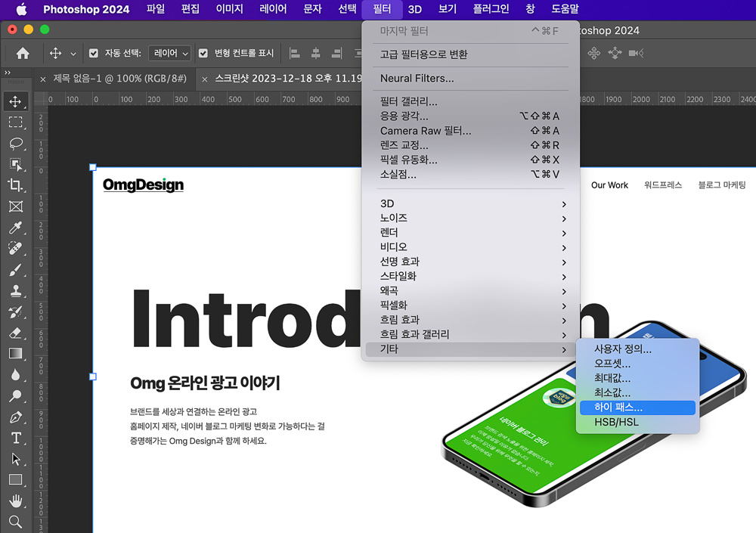
Task: Select the Zoom magnifier tool
Action: [x=15, y=522]
